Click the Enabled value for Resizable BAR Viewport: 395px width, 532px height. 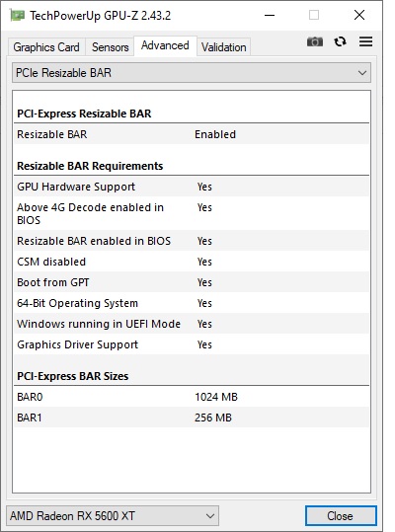215,134
